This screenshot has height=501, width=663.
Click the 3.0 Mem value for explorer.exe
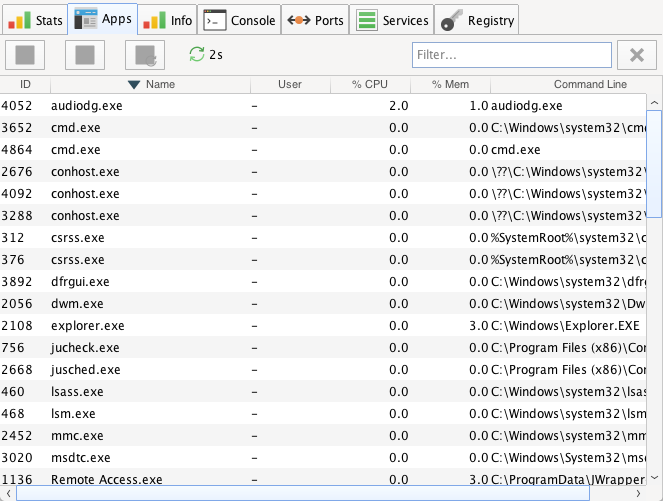click(479, 326)
